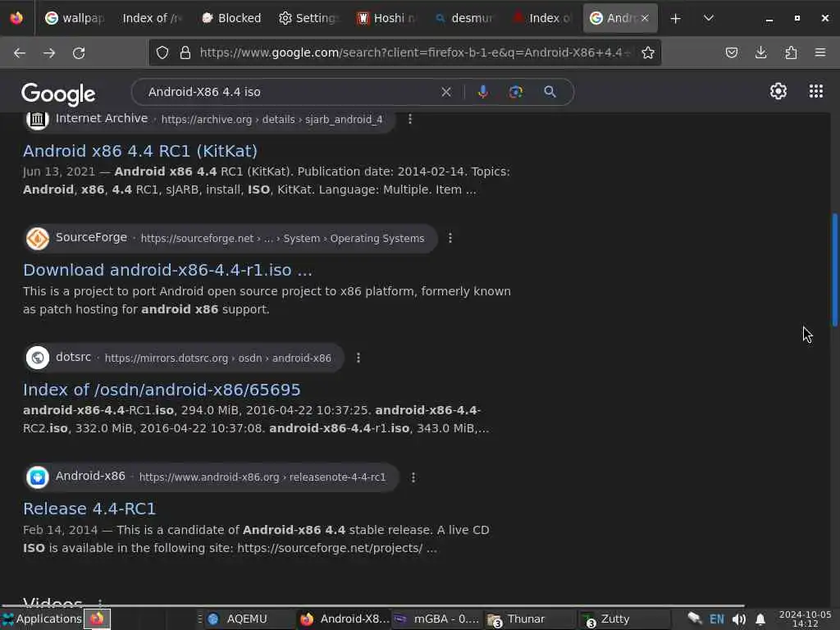Open network status tray icon
Screen dimensions: 840x630
coord(695,619)
